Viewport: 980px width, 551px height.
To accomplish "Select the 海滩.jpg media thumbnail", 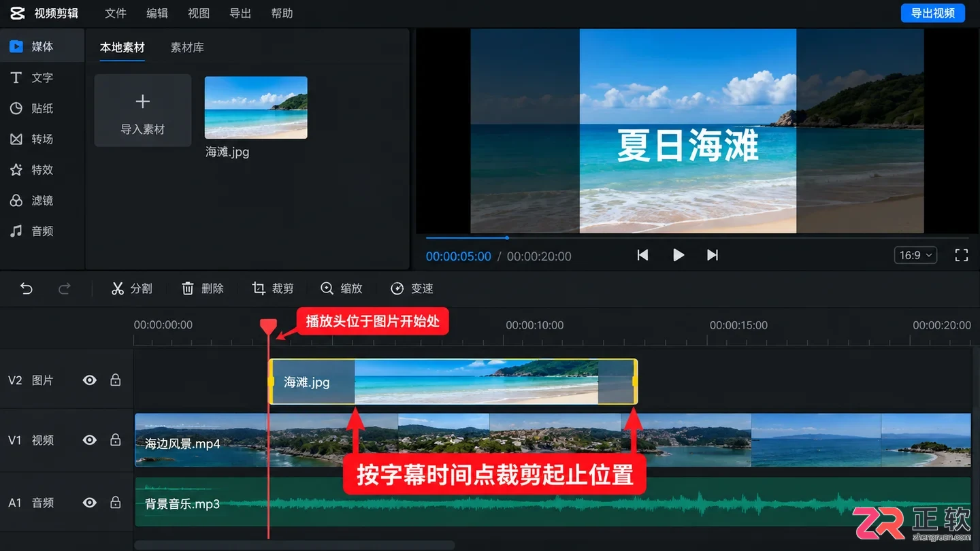I will (256, 107).
